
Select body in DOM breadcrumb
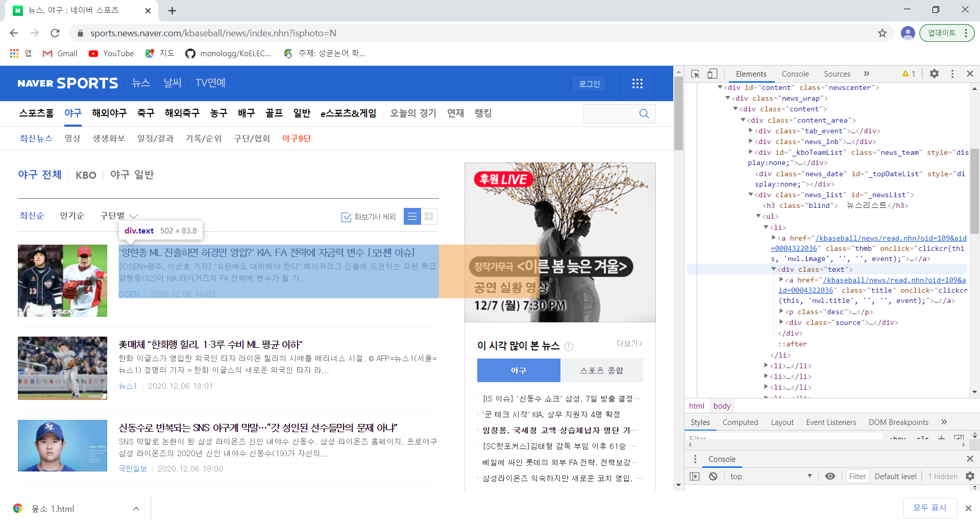(x=722, y=406)
